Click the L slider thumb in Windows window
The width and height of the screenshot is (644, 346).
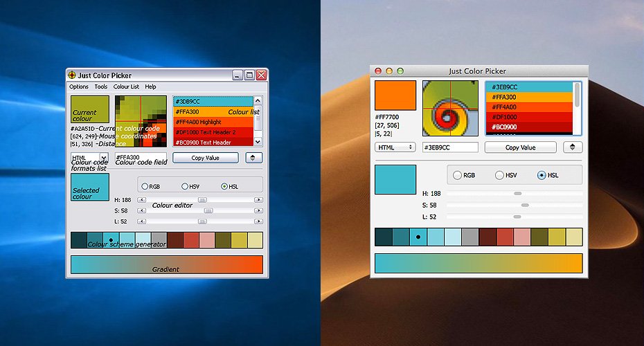[x=202, y=221]
